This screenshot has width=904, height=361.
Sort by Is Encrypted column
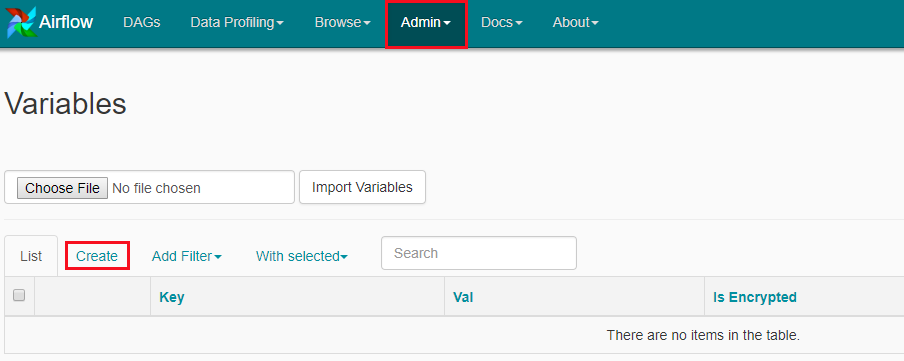click(755, 298)
